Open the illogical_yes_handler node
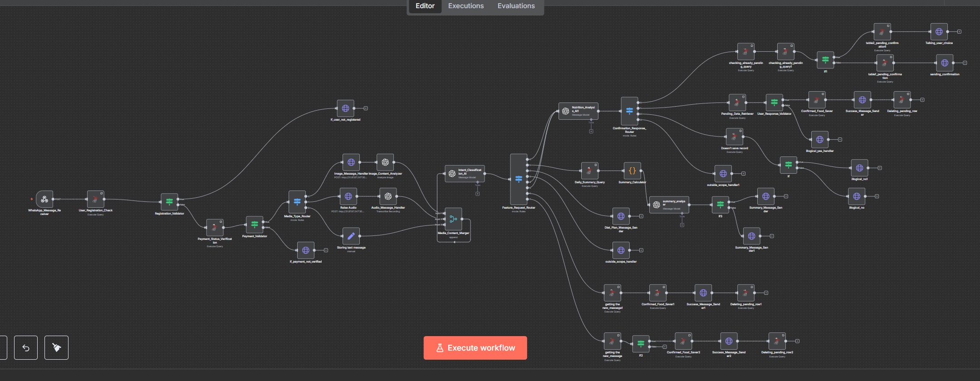 [819, 140]
